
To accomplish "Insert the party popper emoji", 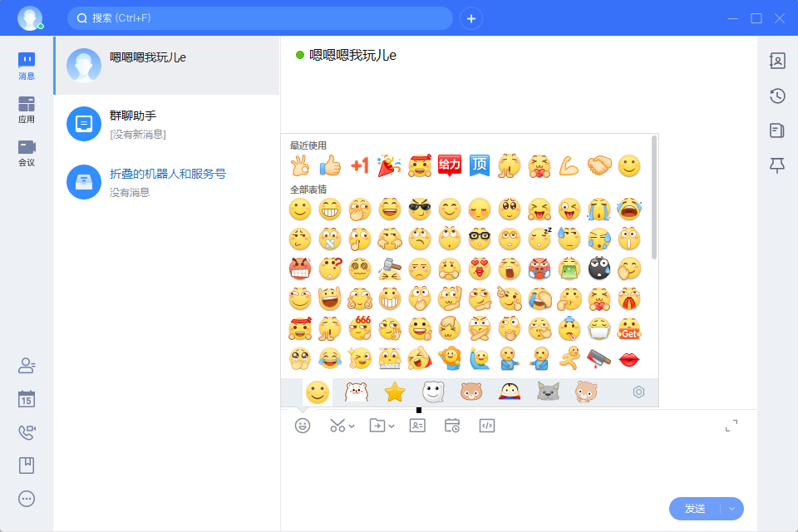I will point(390,166).
